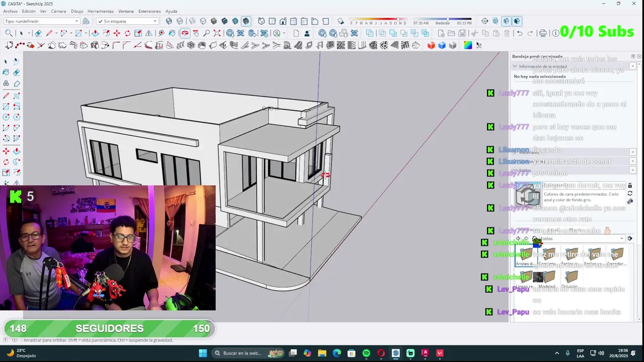644x362 pixels.
Task: Click the red cube extension icon
Action: [x=431, y=45]
